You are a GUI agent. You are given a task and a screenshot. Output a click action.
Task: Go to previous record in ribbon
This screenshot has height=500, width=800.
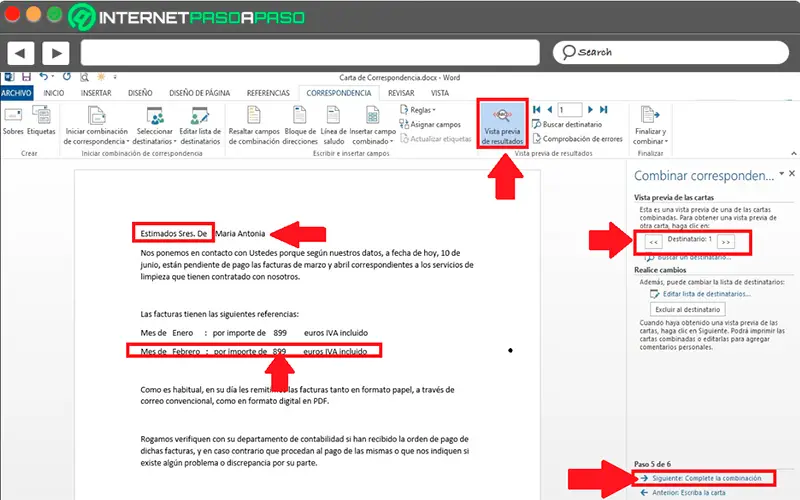coord(549,109)
